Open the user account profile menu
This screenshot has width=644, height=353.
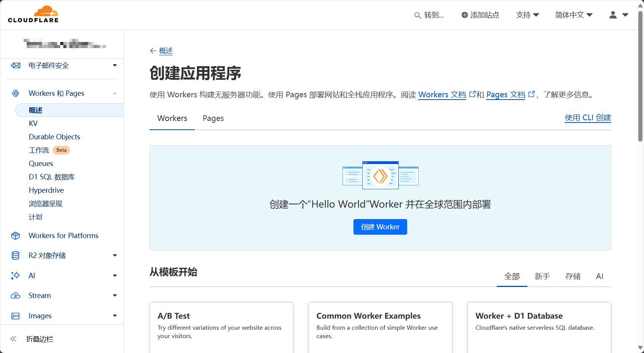[x=618, y=15]
